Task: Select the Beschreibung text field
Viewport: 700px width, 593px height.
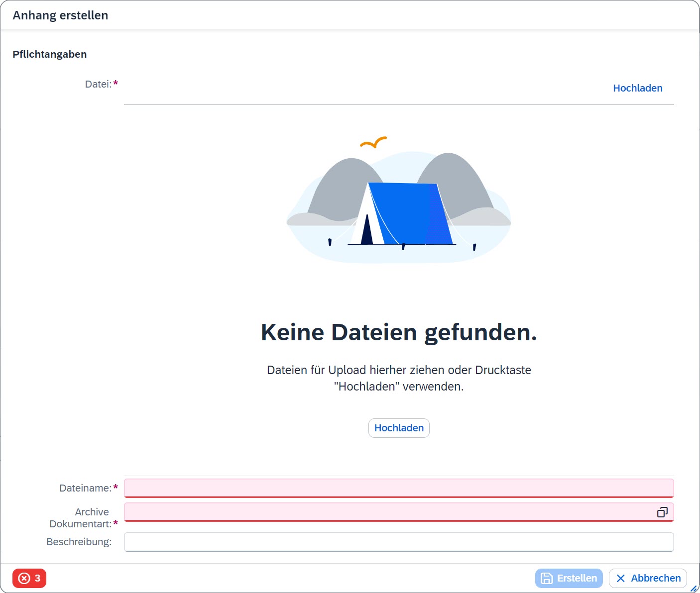Action: tap(398, 542)
